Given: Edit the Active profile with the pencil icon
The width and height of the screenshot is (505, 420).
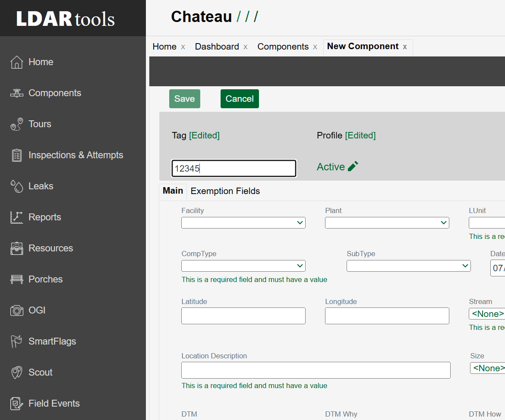Looking at the screenshot, I should pos(353,166).
